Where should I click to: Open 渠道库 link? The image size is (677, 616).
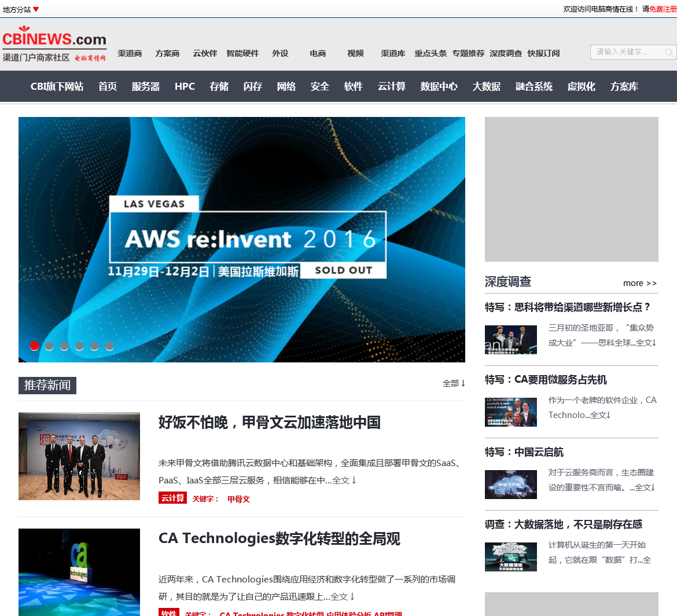click(x=393, y=53)
